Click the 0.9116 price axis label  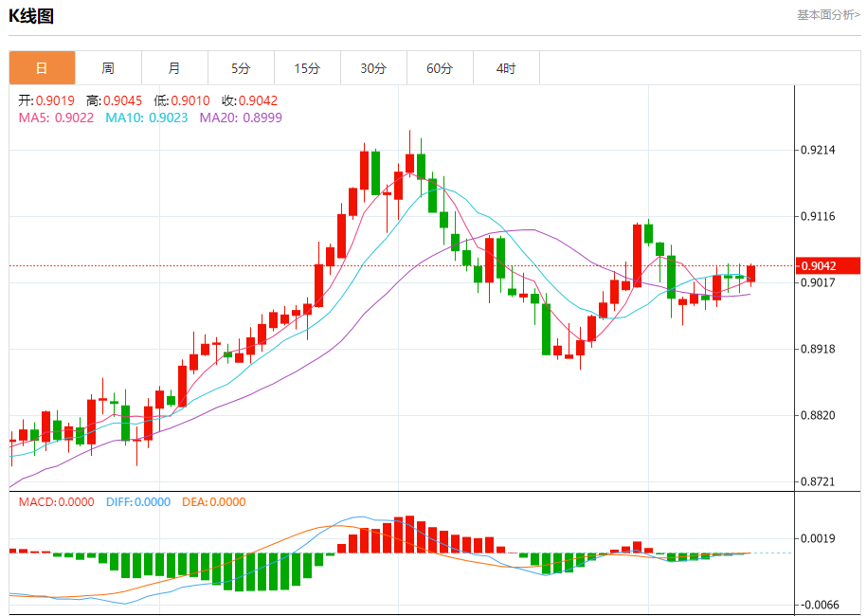818,216
